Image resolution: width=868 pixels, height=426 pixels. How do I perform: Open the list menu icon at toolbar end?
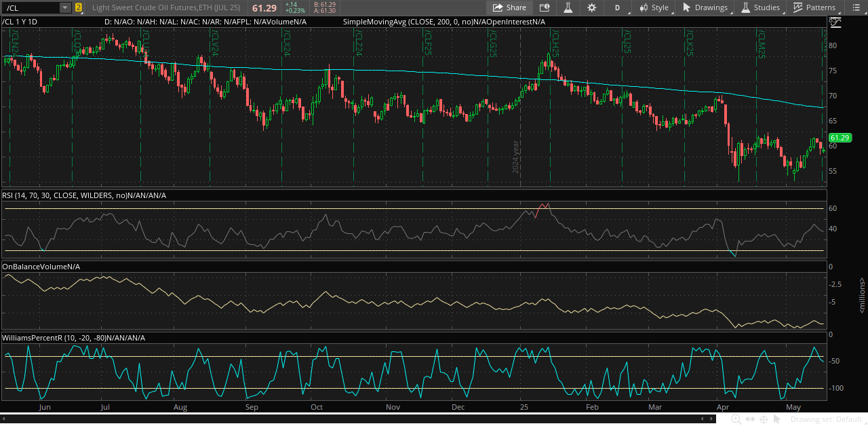[855, 7]
